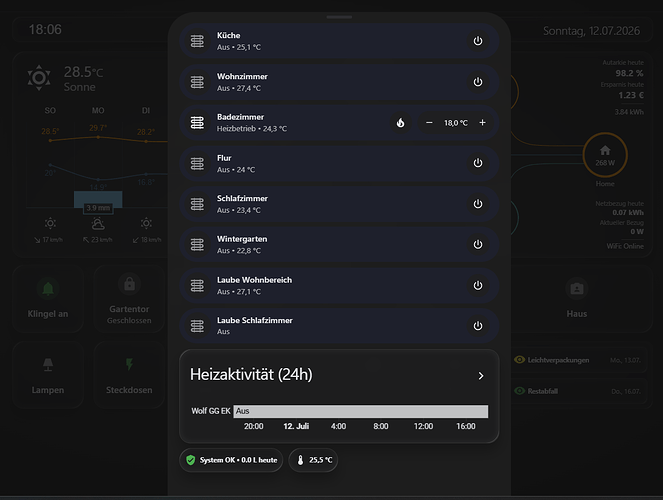Viewport: 663px width, 500px height.
Task: Open Laube Schlafzimmer radiator icon
Action: [x=197, y=326]
